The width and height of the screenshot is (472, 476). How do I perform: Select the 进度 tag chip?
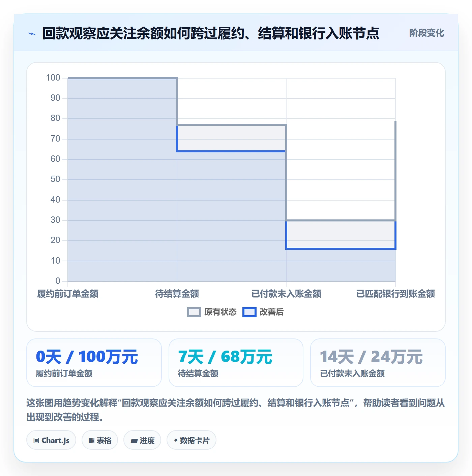[142, 440]
